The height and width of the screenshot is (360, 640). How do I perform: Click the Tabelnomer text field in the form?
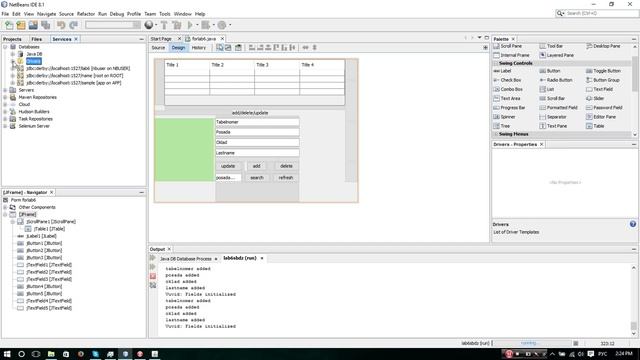click(257, 122)
